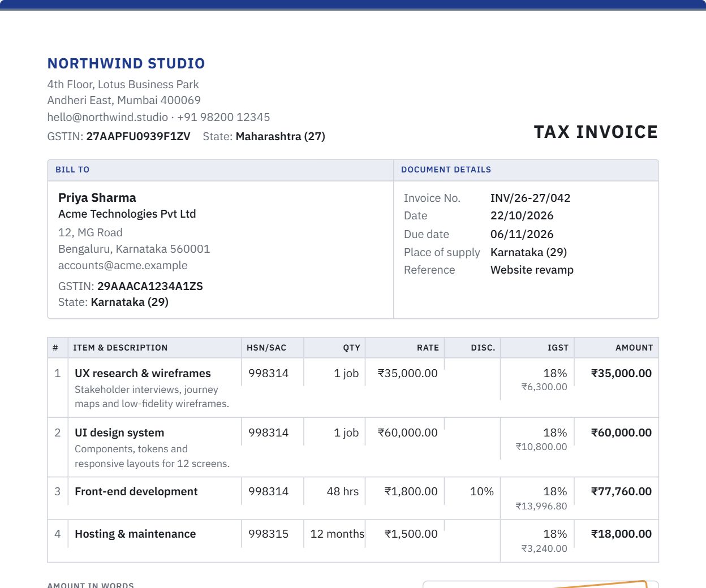Click the AMOUNT column header

pos(634,348)
